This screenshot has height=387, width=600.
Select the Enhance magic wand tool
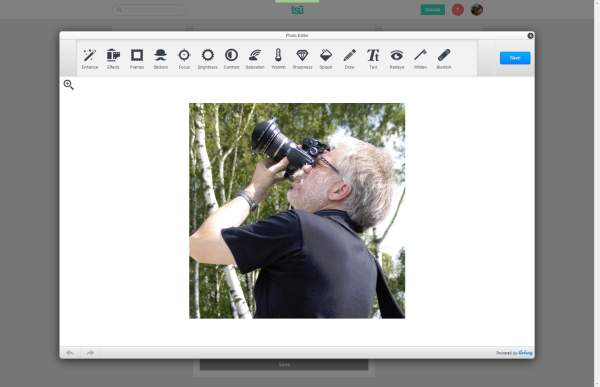[x=90, y=59]
